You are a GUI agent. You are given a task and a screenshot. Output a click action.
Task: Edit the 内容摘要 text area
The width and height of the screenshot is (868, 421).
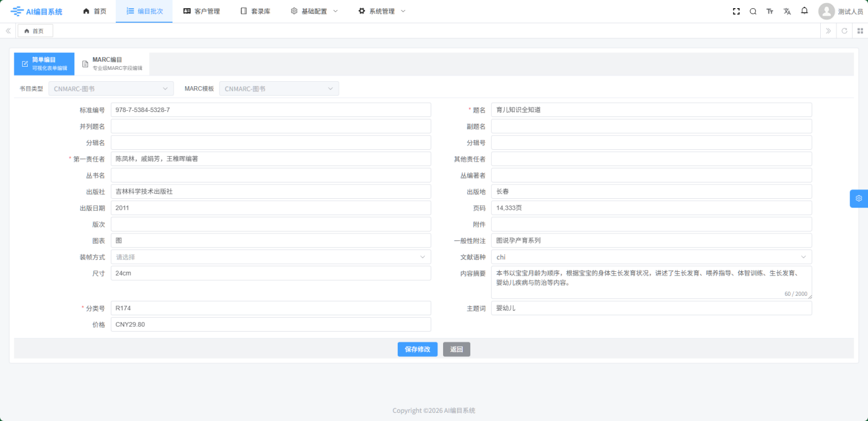[x=651, y=282]
